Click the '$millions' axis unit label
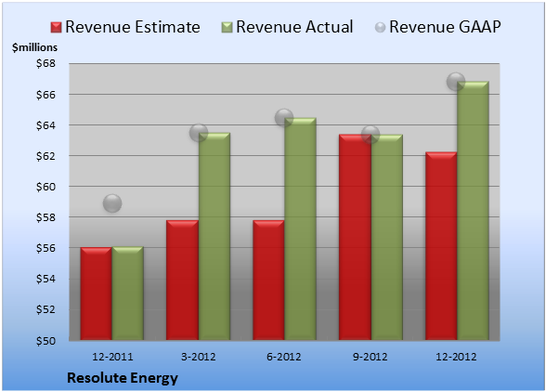The height and width of the screenshot is (392, 546). 35,47
